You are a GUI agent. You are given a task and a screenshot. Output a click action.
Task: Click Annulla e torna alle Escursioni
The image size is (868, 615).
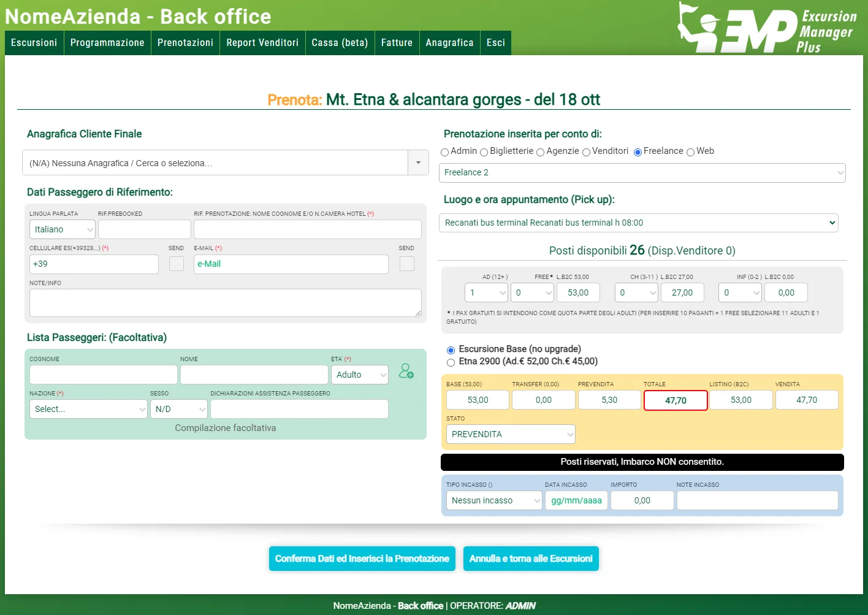531,559
